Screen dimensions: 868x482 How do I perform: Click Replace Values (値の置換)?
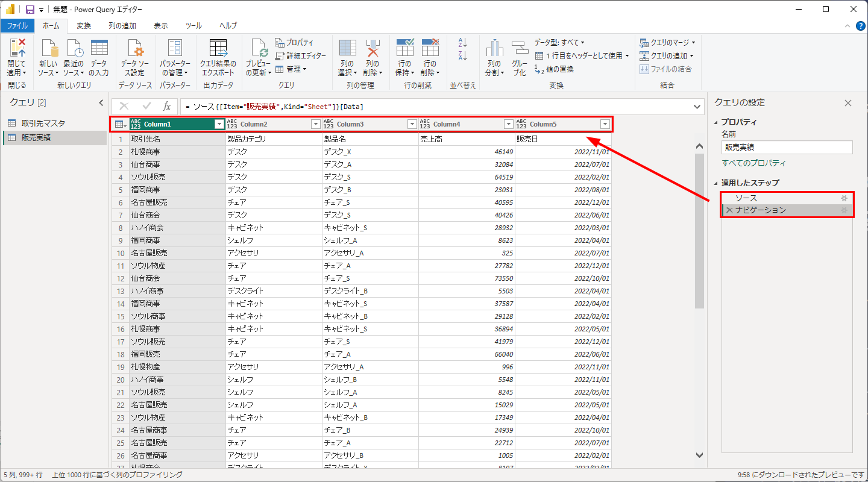point(554,69)
